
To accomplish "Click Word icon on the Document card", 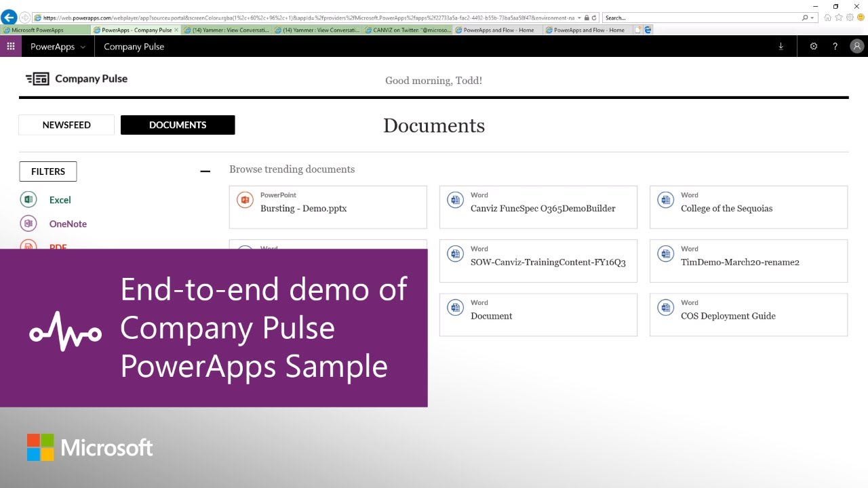I will click(x=455, y=308).
